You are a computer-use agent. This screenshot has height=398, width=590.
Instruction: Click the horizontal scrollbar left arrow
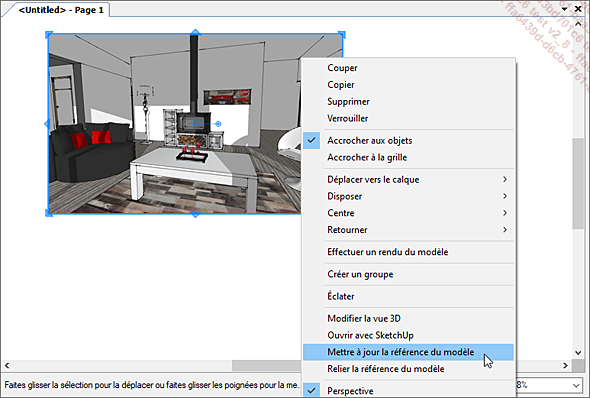tap(7, 365)
